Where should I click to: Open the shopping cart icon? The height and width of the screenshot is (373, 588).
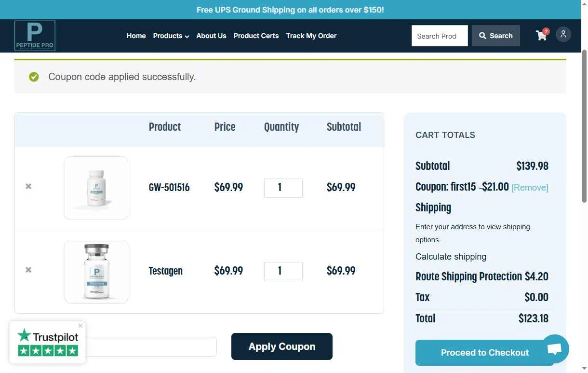[x=542, y=35]
